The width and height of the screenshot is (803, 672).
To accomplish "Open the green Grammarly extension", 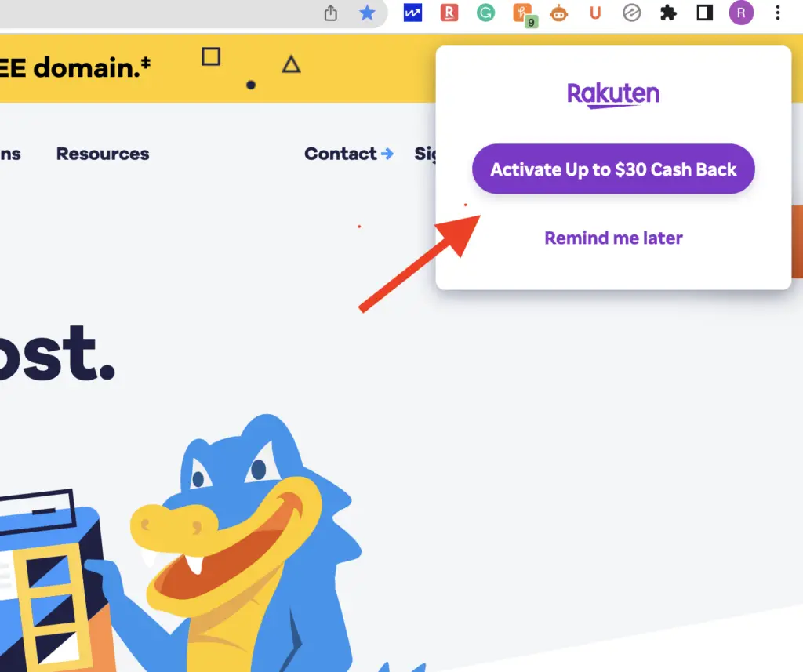I will [x=485, y=13].
